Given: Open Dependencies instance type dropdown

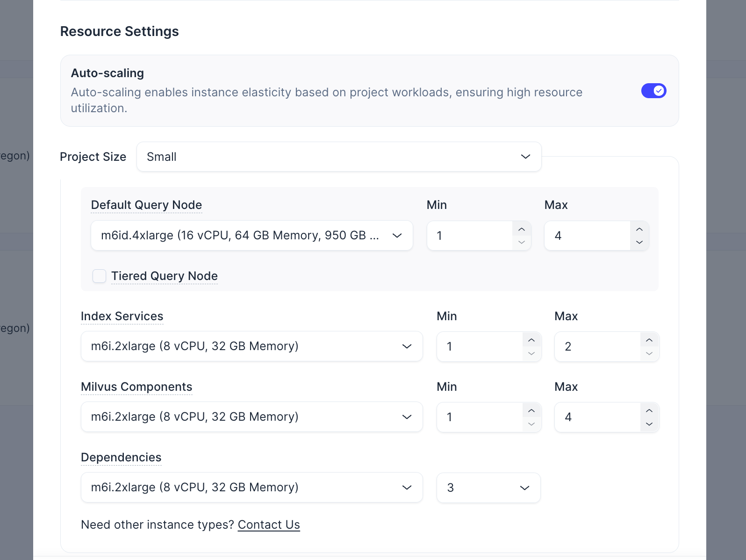Looking at the screenshot, I should [x=251, y=488].
